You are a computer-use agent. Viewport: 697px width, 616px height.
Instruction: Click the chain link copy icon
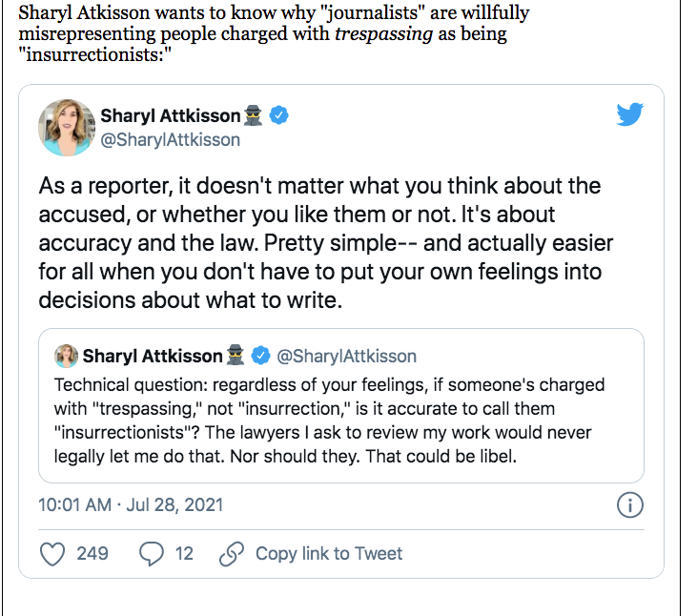coord(232,554)
